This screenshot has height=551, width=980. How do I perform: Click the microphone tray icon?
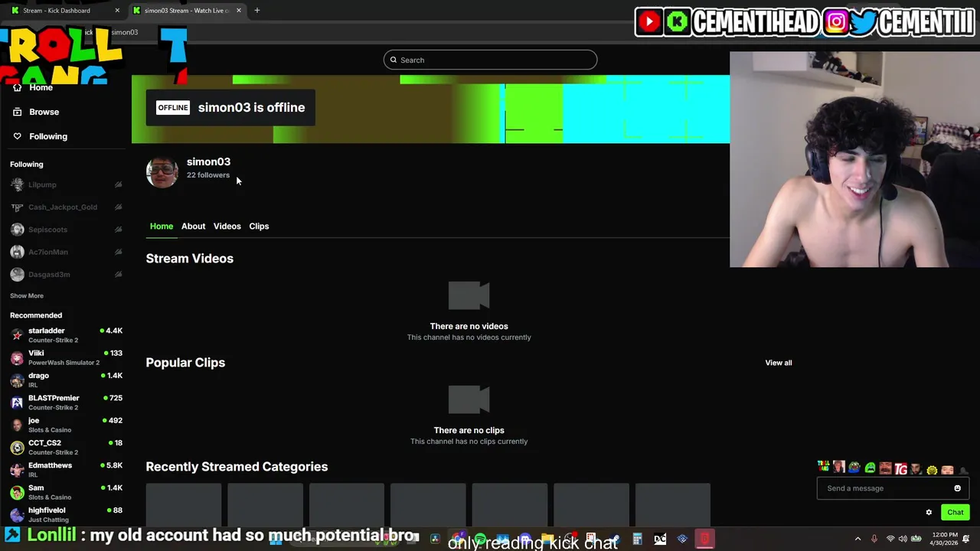[x=874, y=539]
